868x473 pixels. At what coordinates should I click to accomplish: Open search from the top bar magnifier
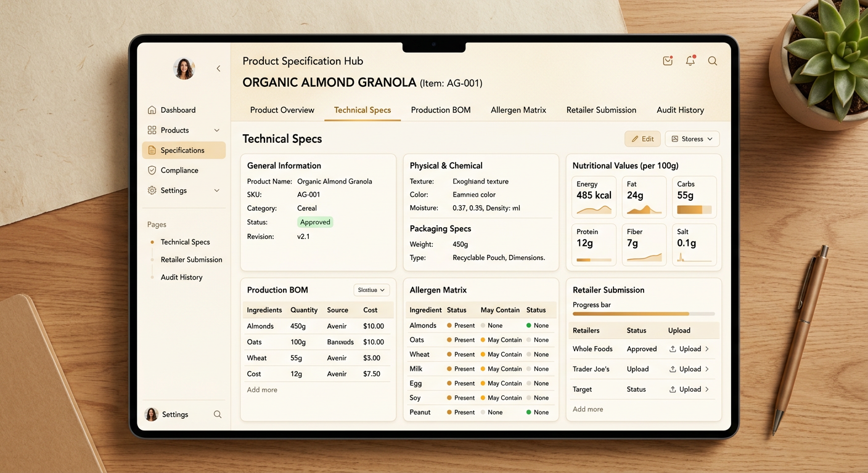coord(713,61)
